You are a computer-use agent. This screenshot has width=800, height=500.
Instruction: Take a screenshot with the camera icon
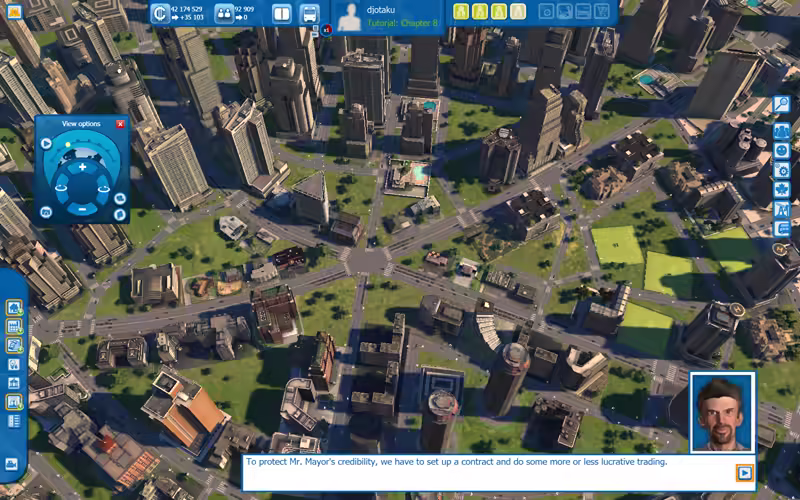(x=46, y=212)
